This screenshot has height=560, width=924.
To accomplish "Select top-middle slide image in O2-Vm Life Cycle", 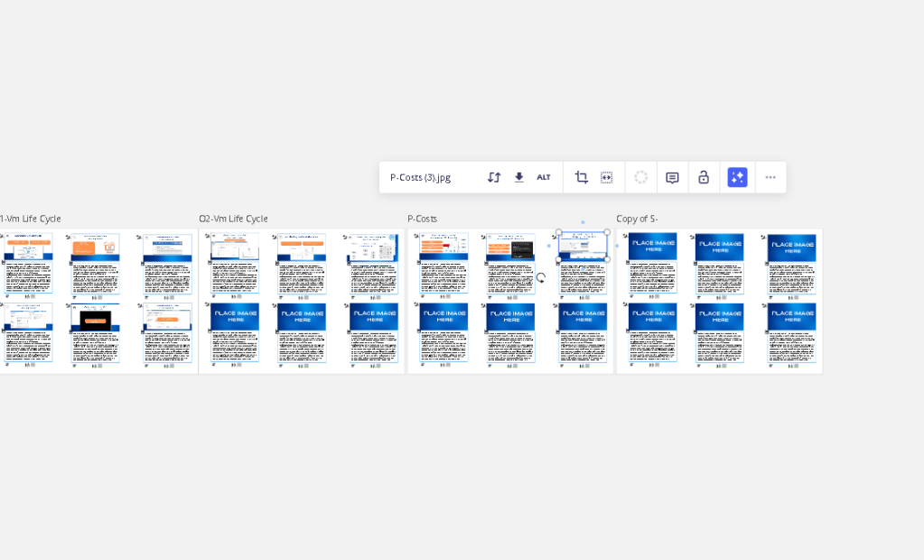I will pos(302,247).
